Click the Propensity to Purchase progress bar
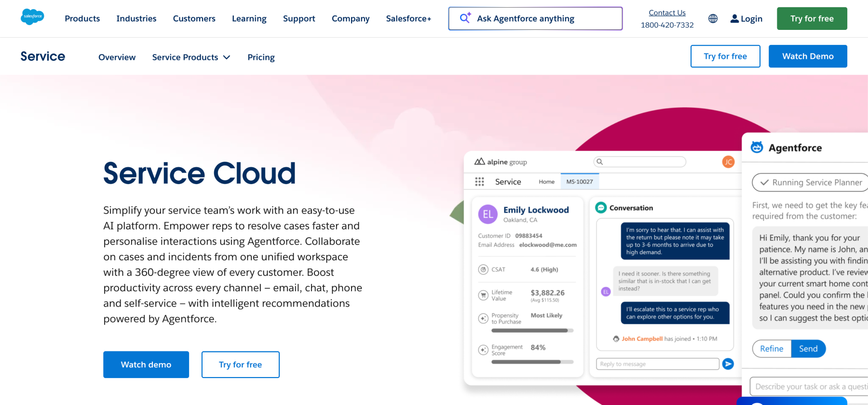Screen dimensions: 868x405 point(532,331)
